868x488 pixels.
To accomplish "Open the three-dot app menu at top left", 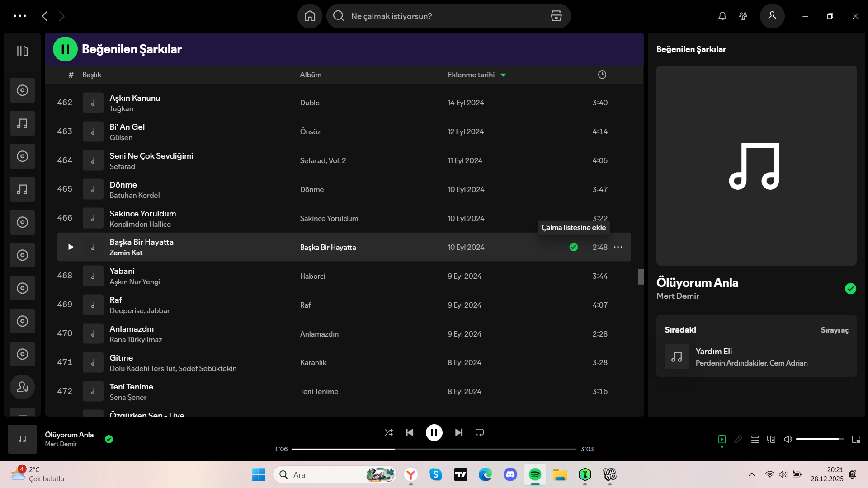I will (x=20, y=16).
